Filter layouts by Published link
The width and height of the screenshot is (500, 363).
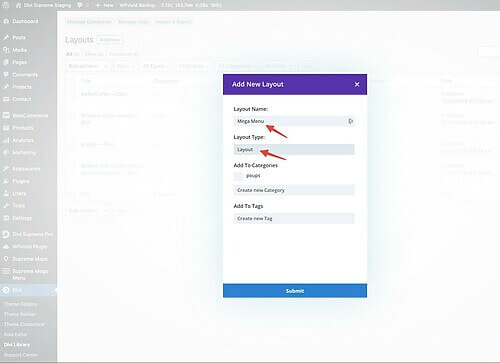pyautogui.click(x=123, y=54)
